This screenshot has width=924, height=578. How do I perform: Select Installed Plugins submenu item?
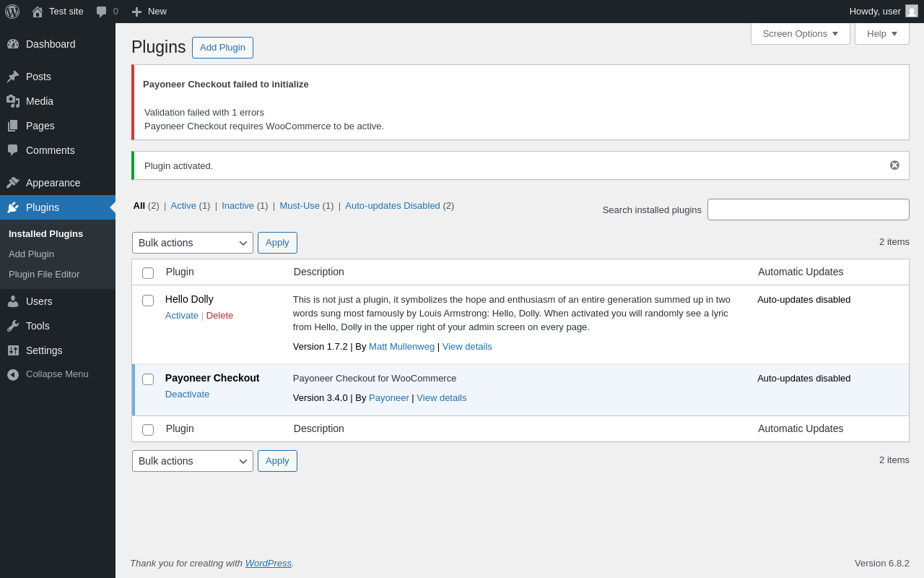click(45, 234)
